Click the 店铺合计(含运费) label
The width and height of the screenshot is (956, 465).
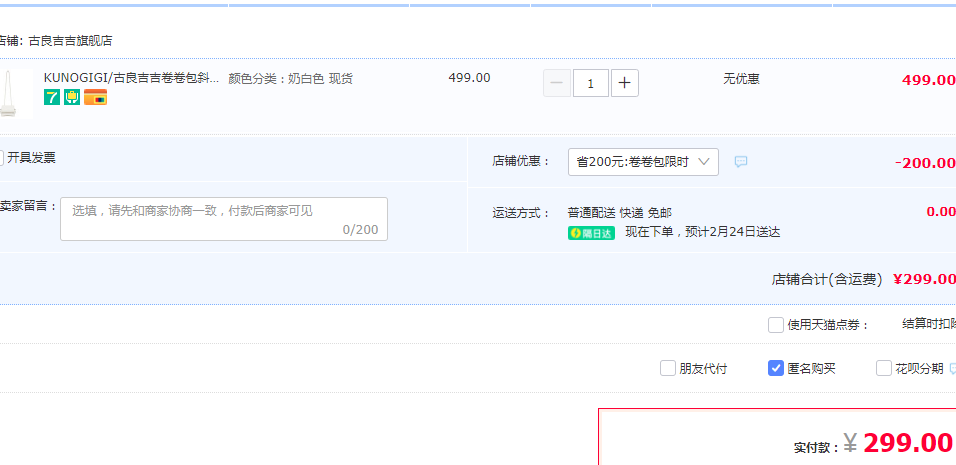click(827, 279)
